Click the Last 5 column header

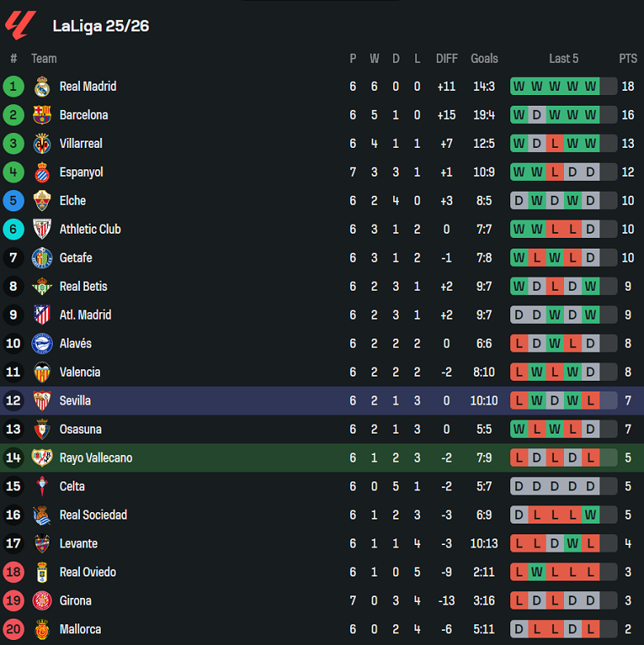563,59
